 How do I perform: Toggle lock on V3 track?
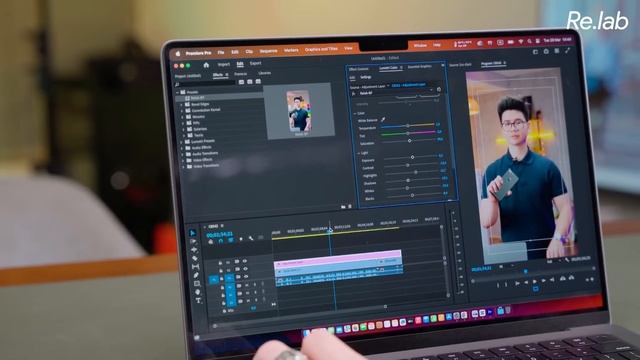220,263
